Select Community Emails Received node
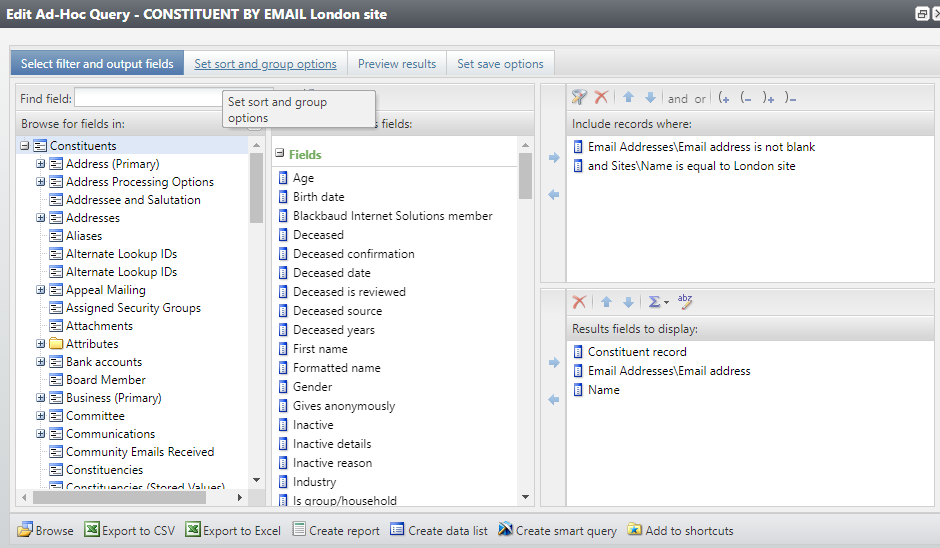This screenshot has height=548, width=940. (x=140, y=451)
